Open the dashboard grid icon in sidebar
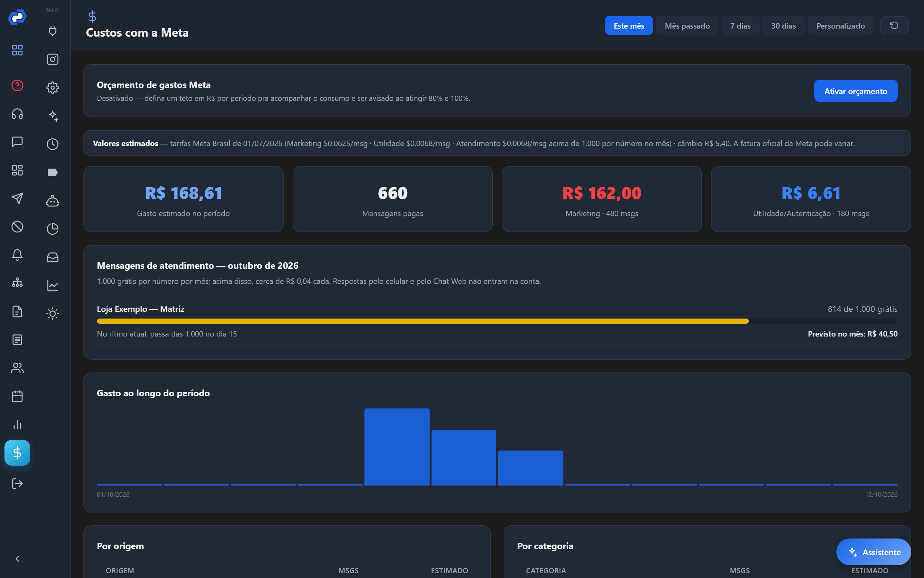Screen dimensions: 924x578 (x=17, y=50)
